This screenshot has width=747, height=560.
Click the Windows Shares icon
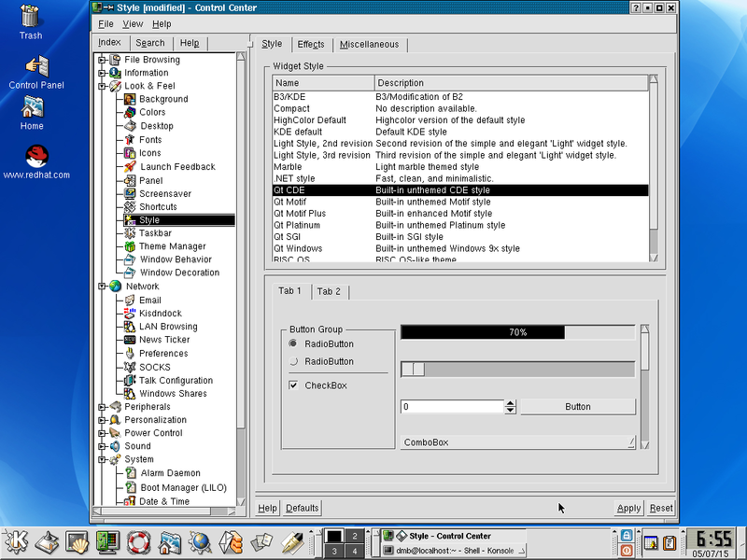130,393
